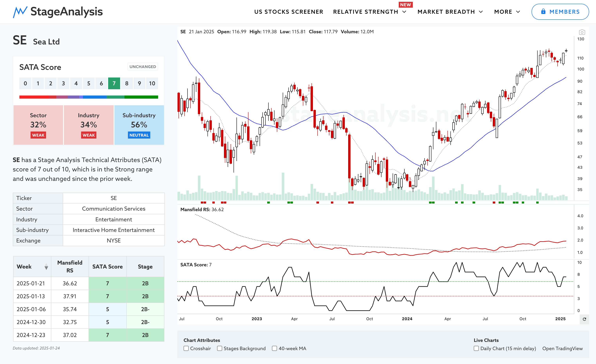Viewport: 596px width, 364px height.
Task: Click Mansfield RS value 32.75
Action: (x=70, y=322)
